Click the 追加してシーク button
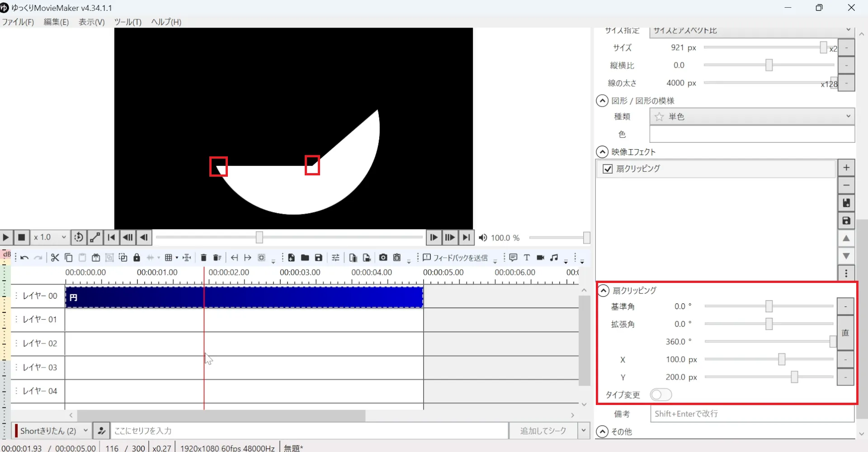 tap(543, 431)
